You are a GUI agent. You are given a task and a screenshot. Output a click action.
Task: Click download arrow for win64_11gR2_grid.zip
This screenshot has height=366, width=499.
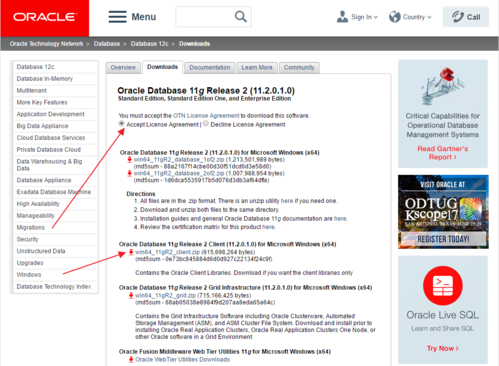click(x=131, y=295)
